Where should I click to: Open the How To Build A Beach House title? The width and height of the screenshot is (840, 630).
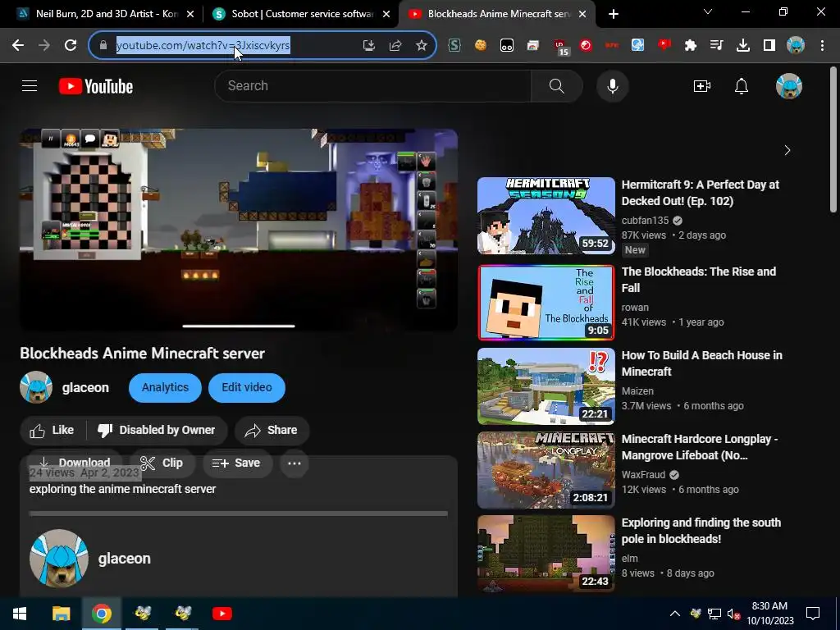(x=702, y=363)
